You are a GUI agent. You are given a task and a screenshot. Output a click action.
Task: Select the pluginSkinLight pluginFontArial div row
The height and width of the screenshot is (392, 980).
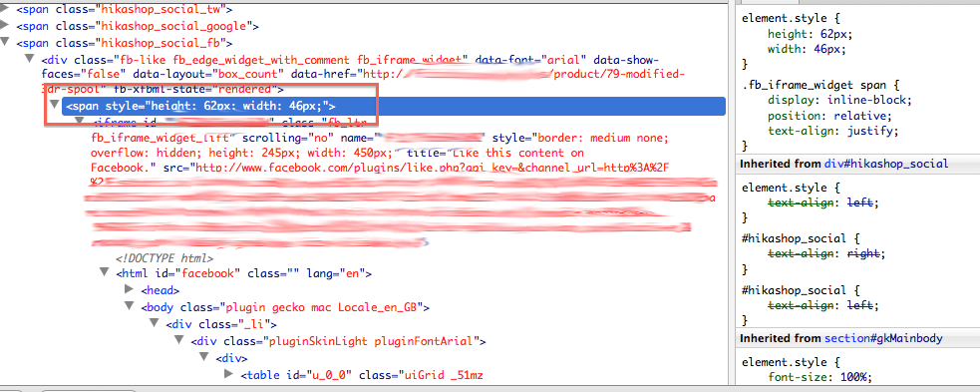(339, 341)
